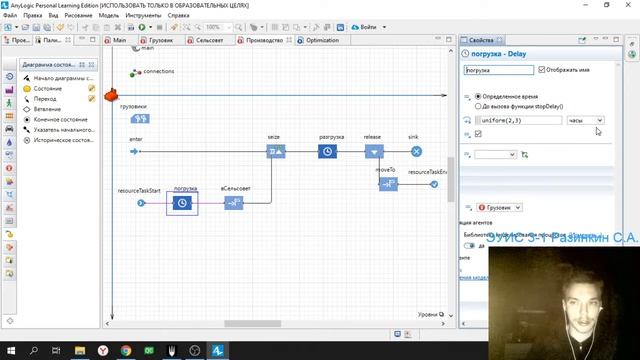
Task: Open the Material Handling Library palette
Action: point(9,90)
